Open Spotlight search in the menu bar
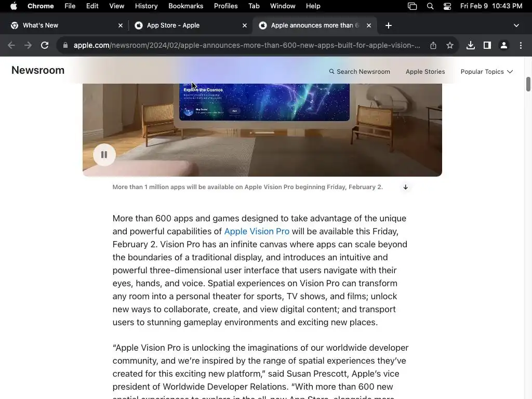Screen dimensions: 532x399 tap(430, 6)
